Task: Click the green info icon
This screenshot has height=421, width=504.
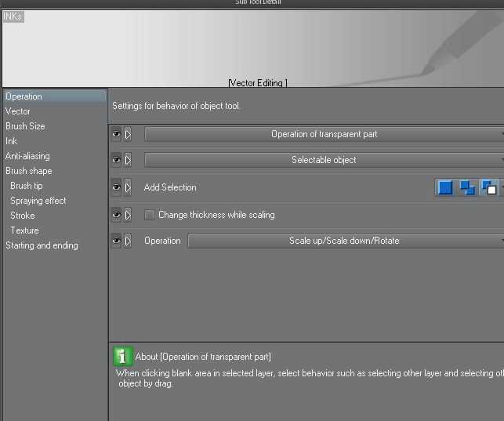Action: [x=123, y=357]
